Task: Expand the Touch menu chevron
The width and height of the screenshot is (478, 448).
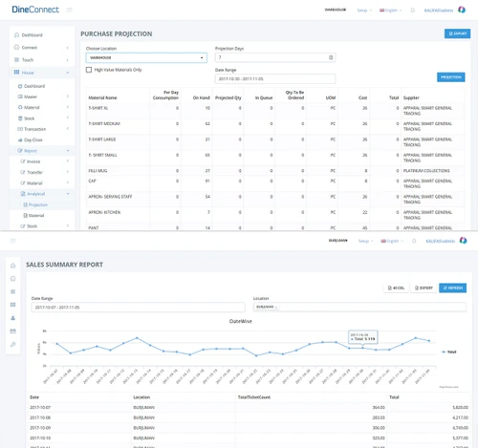Action: (68, 60)
